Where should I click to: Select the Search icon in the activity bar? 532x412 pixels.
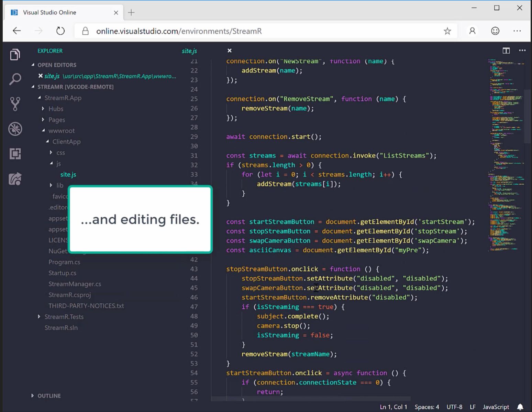coord(15,79)
